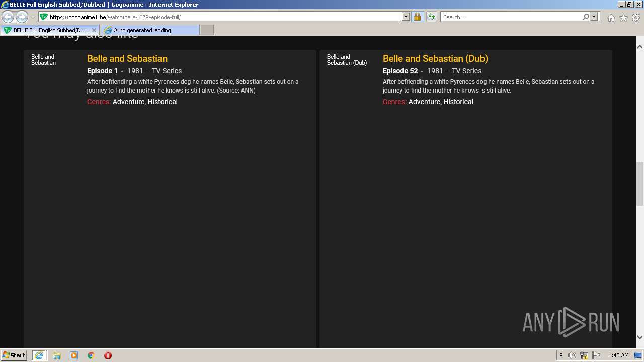Click the page scrollbar down arrow
Viewport: 644px width, 362px height.
[640, 337]
